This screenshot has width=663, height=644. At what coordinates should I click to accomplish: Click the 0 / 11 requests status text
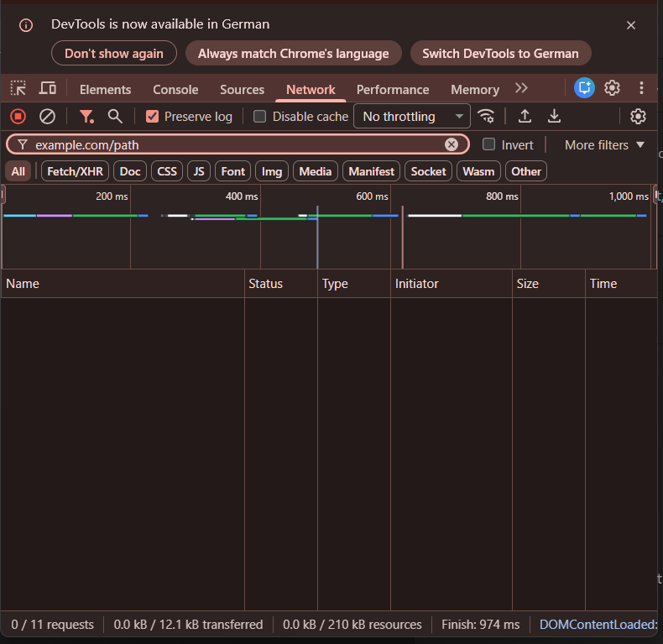pos(52,625)
